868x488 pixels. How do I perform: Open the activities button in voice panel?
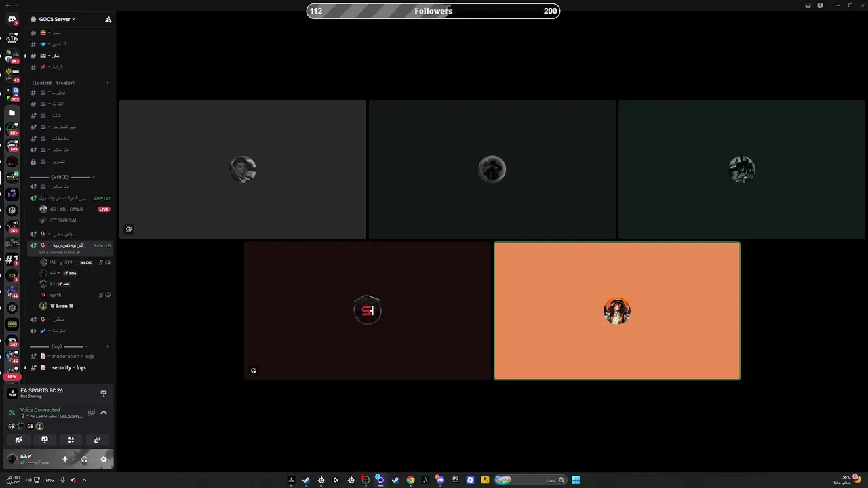coord(71,440)
